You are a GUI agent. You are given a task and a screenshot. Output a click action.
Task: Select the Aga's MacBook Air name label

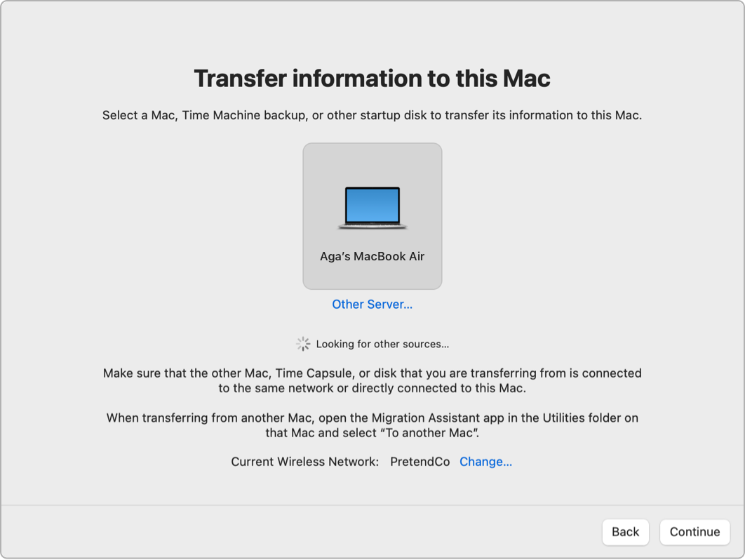click(372, 257)
